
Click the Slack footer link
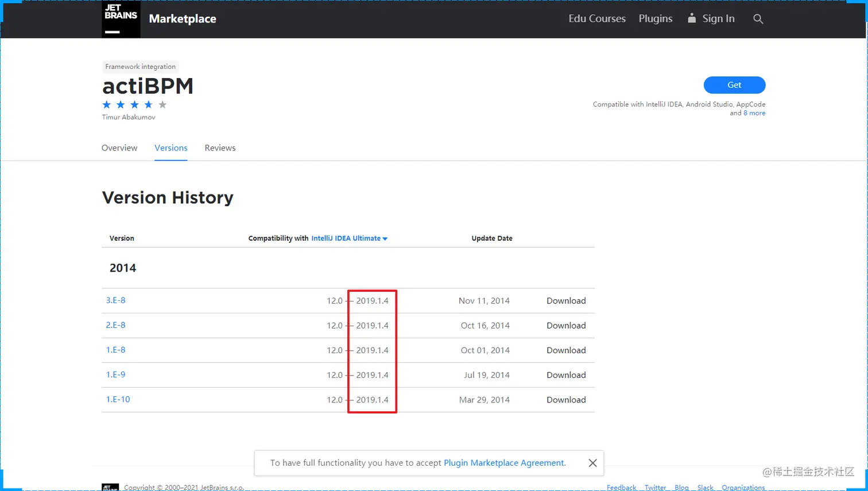[705, 488]
